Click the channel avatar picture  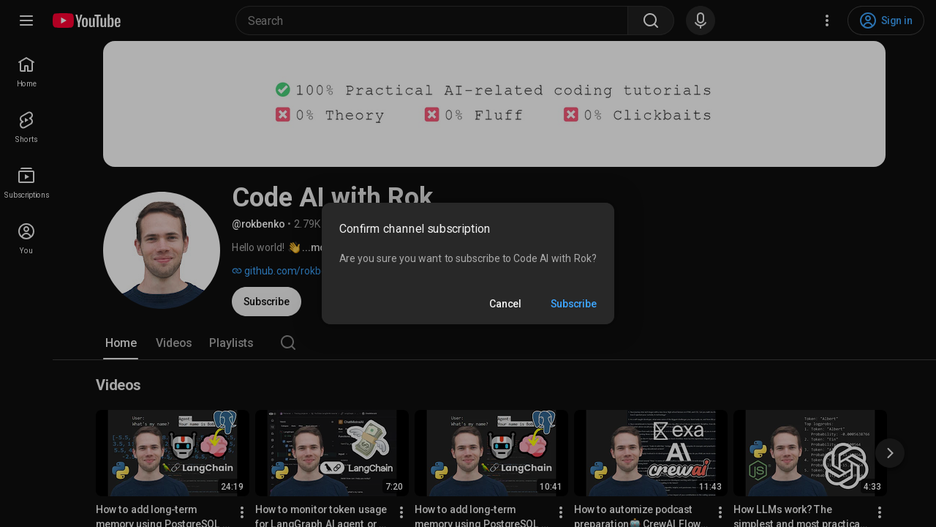(161, 250)
